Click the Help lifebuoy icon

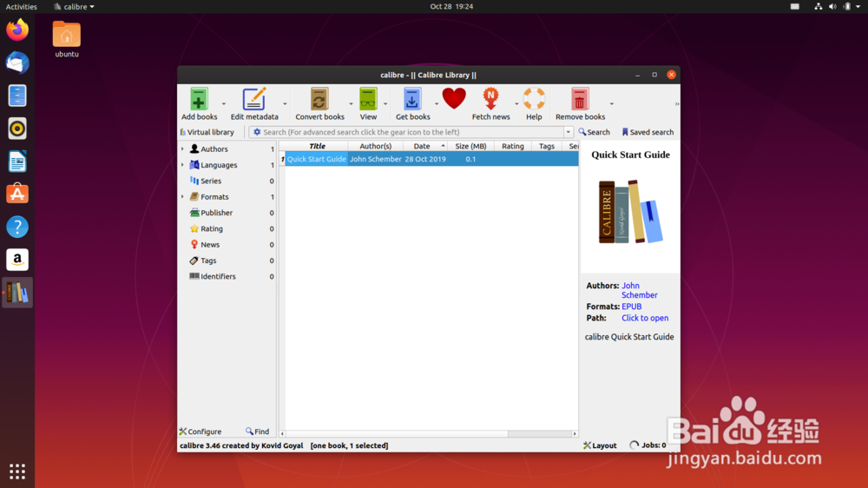point(534,99)
